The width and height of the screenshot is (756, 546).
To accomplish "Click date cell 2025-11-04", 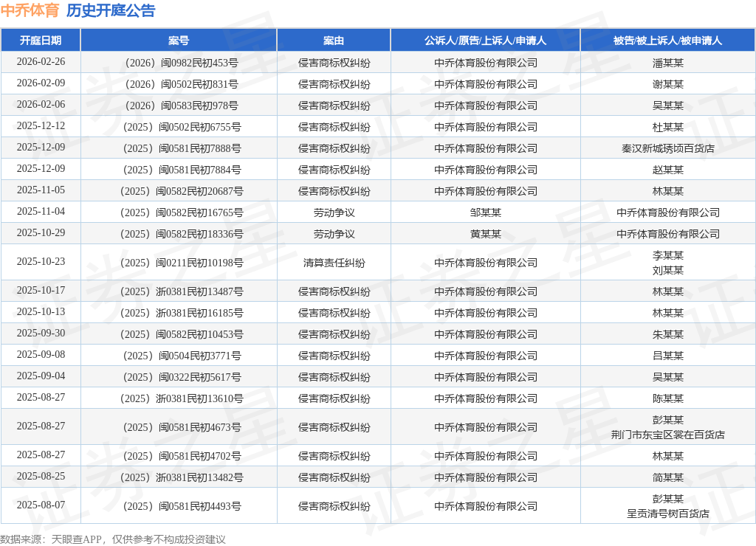I will (41, 212).
